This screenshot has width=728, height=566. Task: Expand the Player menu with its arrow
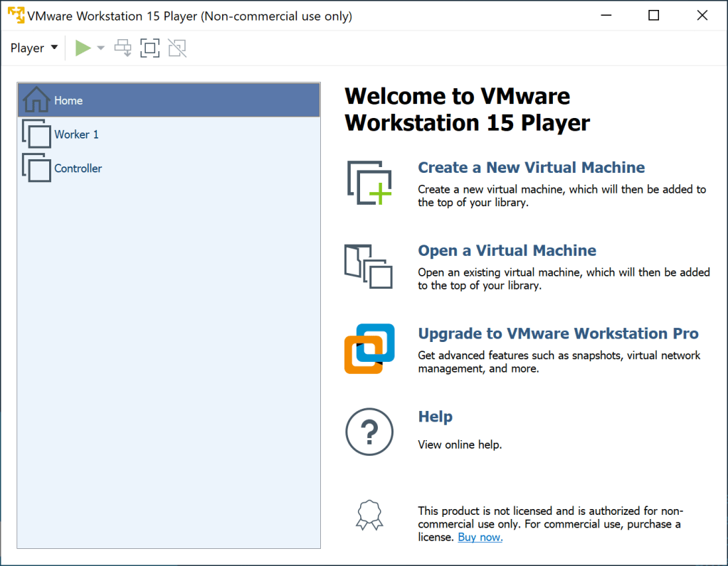tap(53, 48)
